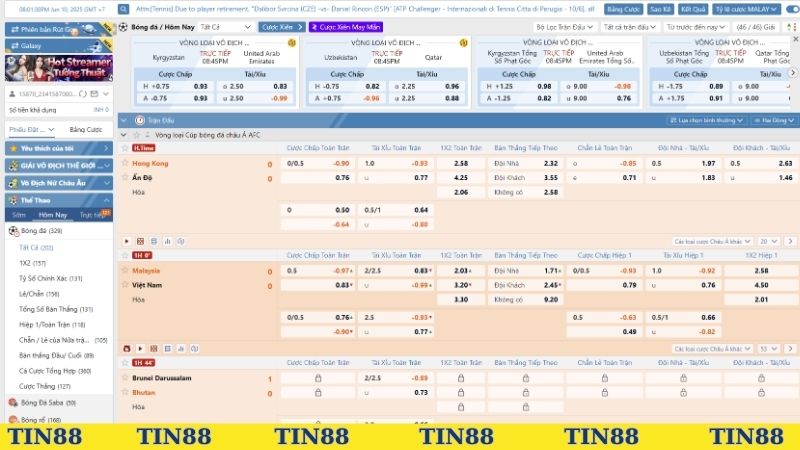The image size is (800, 450).
Task: Open the Bảng Cược top button
Action: 623,9
